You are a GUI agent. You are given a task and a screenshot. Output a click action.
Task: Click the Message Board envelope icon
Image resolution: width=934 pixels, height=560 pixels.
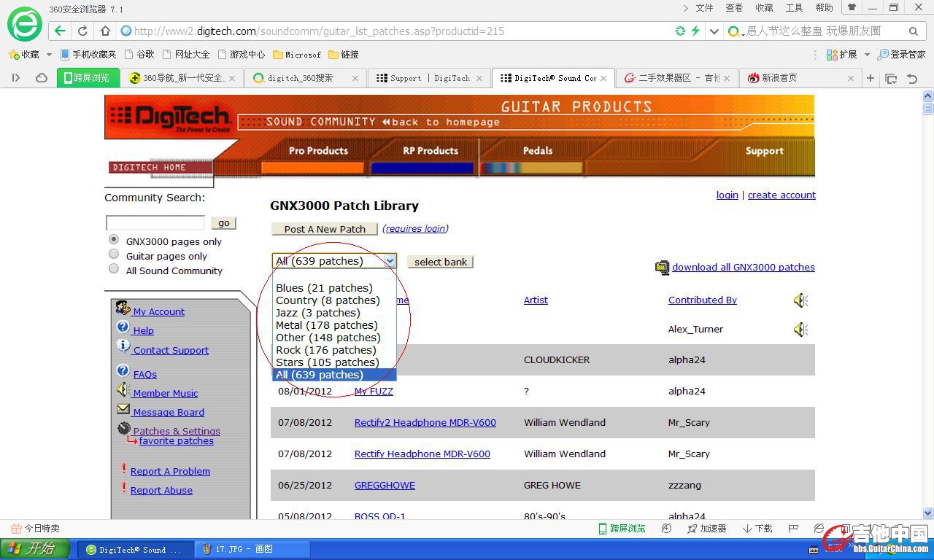coord(123,410)
